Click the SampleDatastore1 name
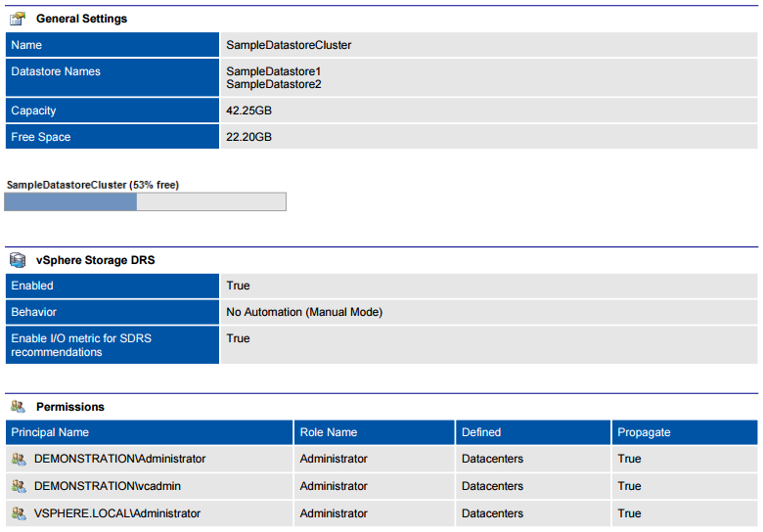763x532 pixels. (274, 71)
